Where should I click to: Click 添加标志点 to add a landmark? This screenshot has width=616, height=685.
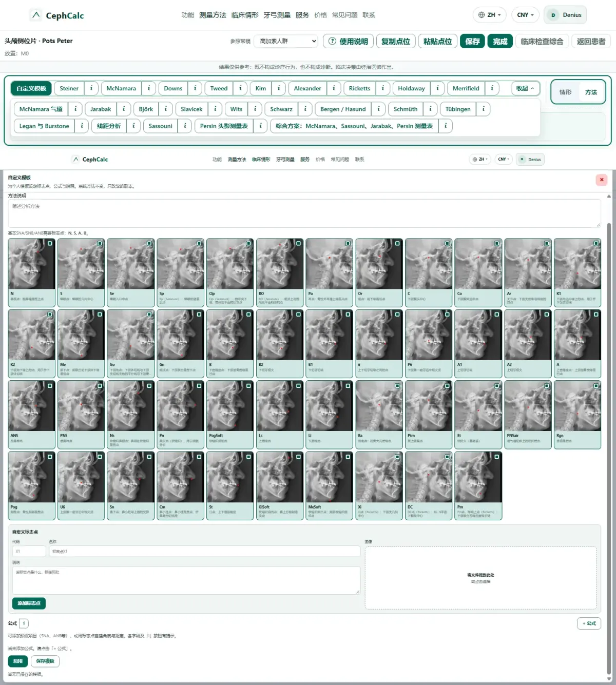coord(29,603)
